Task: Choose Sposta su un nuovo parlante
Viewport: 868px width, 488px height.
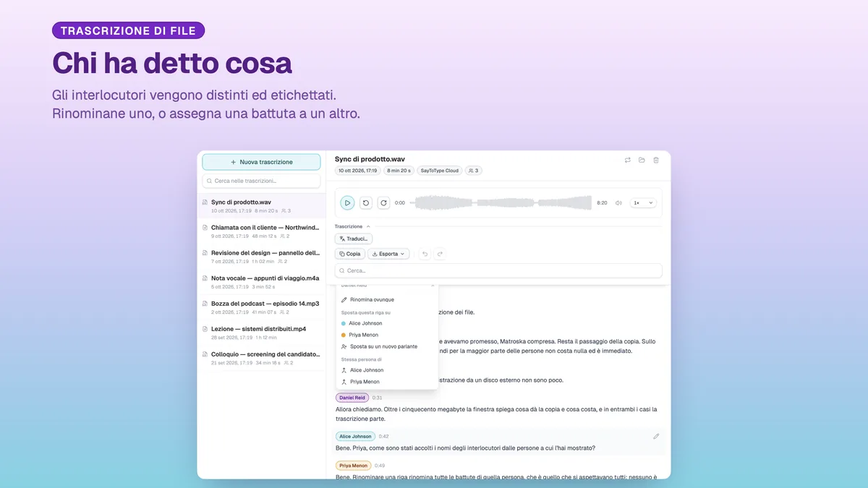Action: pos(387,346)
